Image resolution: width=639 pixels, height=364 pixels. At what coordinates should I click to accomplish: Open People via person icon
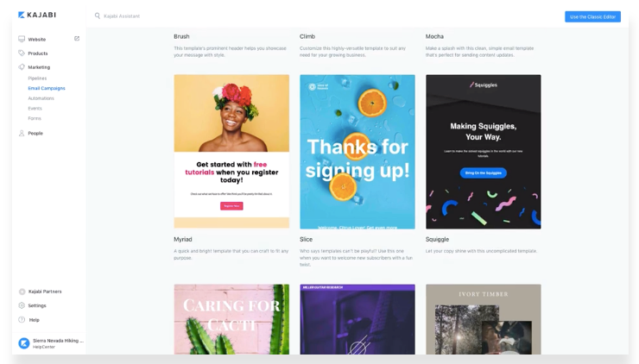click(22, 133)
